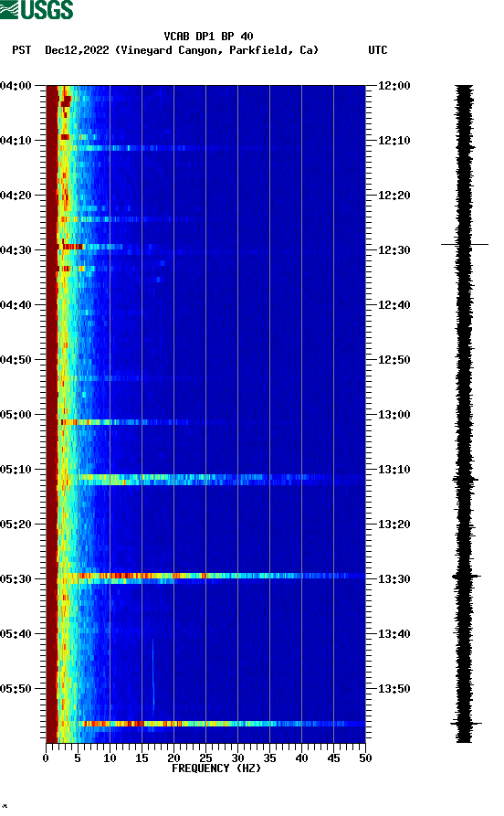Click the '04:20' PST time label
Image resolution: width=504 pixels, height=816 pixels.
(16, 196)
